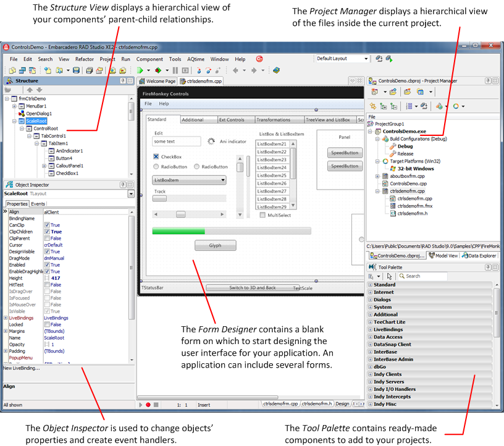Image resolution: width=504 pixels, height=446 pixels.
Task: Toggle the CanClip property checkbox
Action: pos(47,225)
